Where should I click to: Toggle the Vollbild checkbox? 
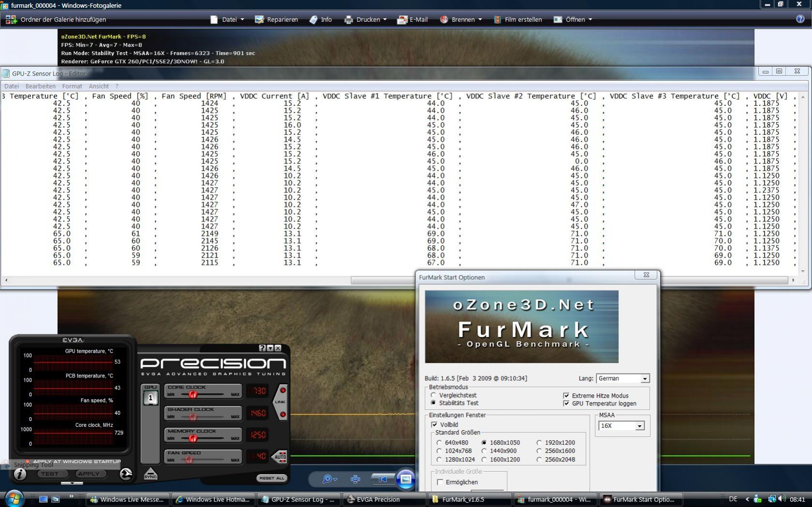[x=434, y=424]
